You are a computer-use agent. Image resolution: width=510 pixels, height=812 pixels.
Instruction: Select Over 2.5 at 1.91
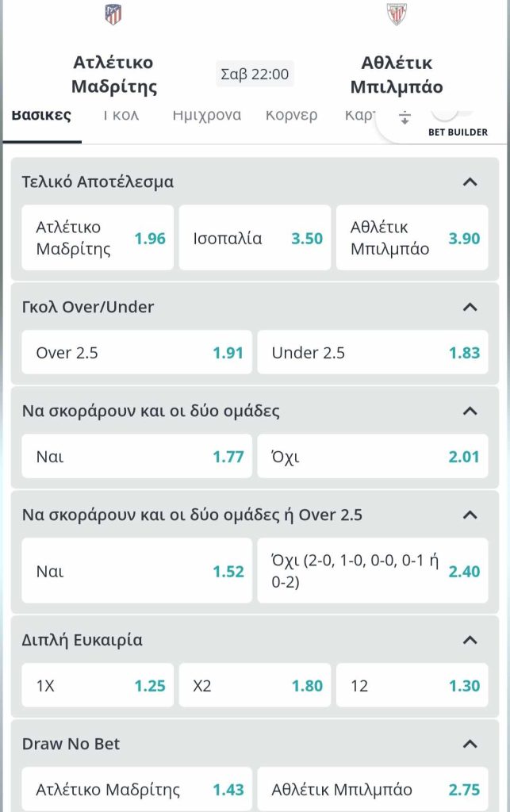(136, 352)
